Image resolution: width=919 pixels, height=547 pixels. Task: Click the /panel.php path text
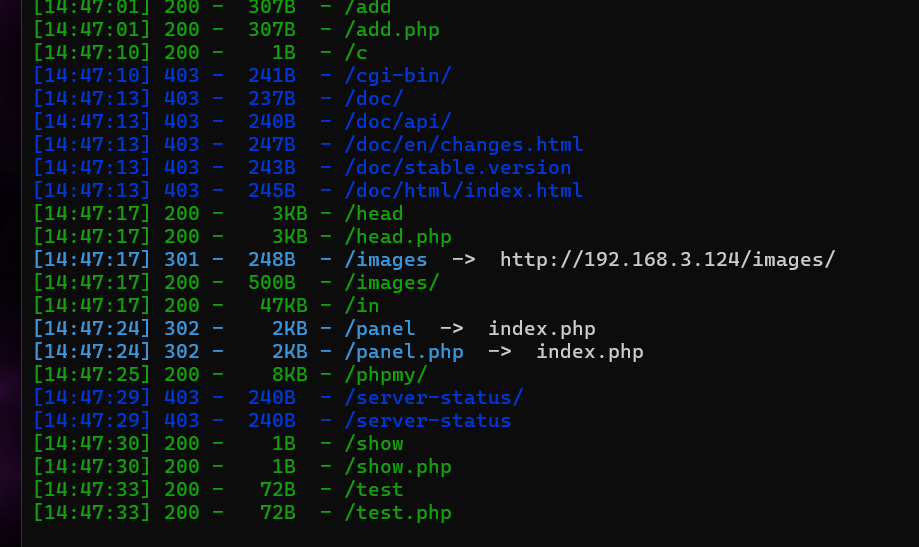[404, 352]
